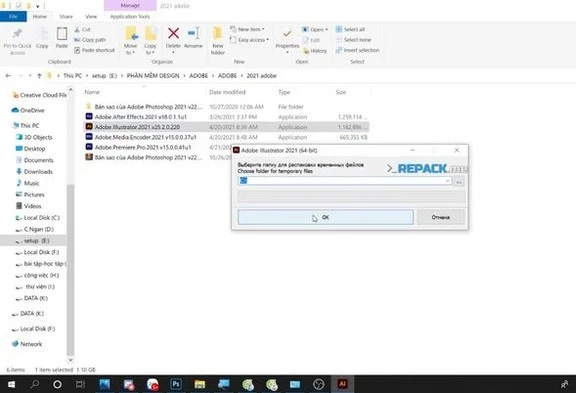Select the Photoshop 2021 file folder row

(x=226, y=107)
